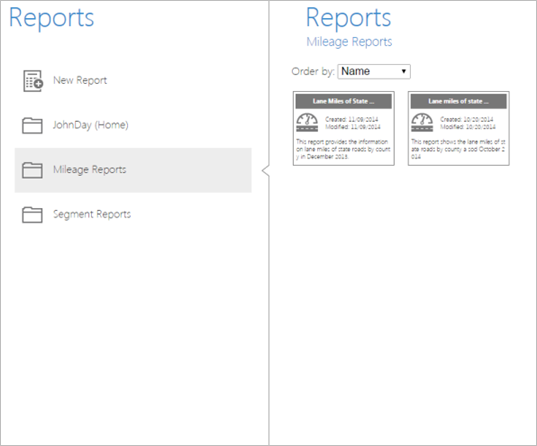This screenshot has width=537, height=446.
Task: Click the 'Lane Miles of State ...' card title bar
Action: 344,101
